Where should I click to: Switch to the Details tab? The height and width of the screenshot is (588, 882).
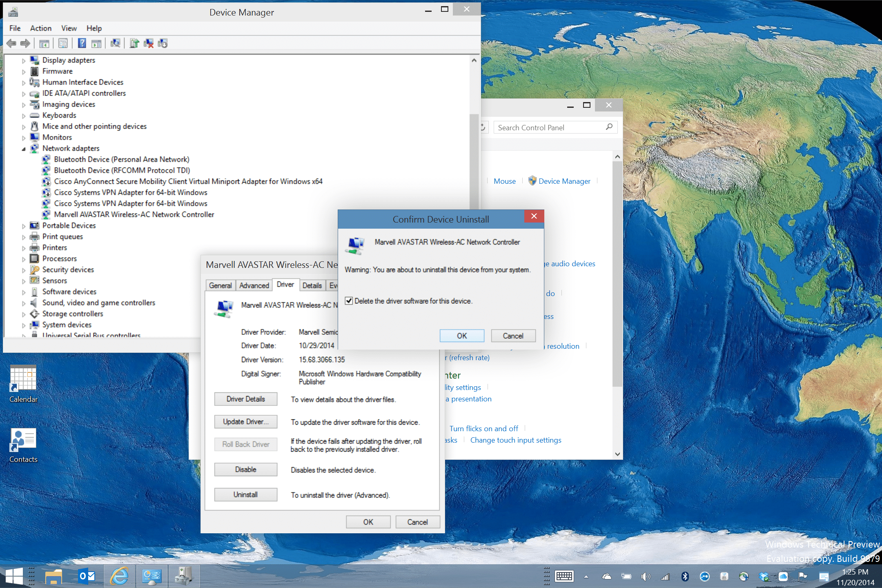point(312,285)
